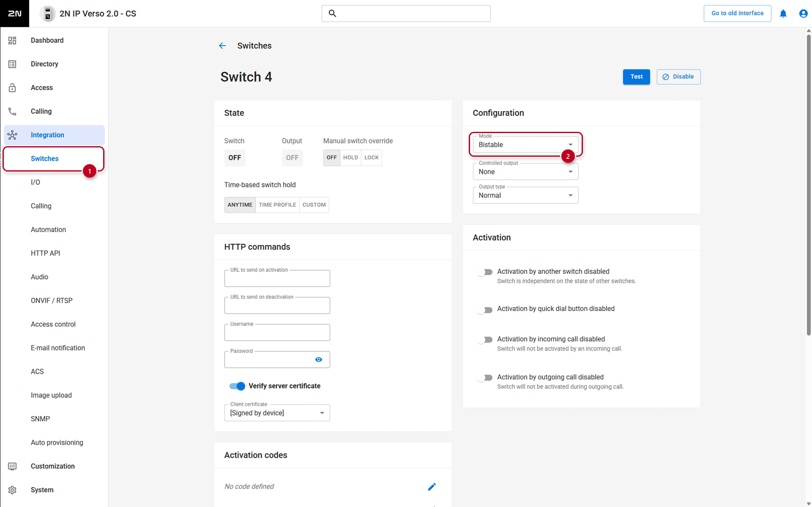This screenshot has height=507, width=812.
Task: Enable Activation by incoming call toggle
Action: point(484,340)
